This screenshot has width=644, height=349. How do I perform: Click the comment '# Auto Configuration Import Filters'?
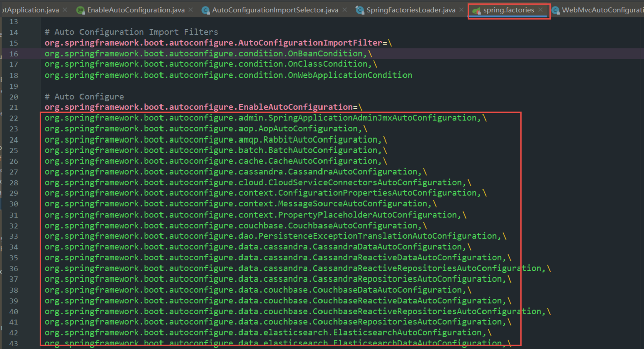pos(131,32)
